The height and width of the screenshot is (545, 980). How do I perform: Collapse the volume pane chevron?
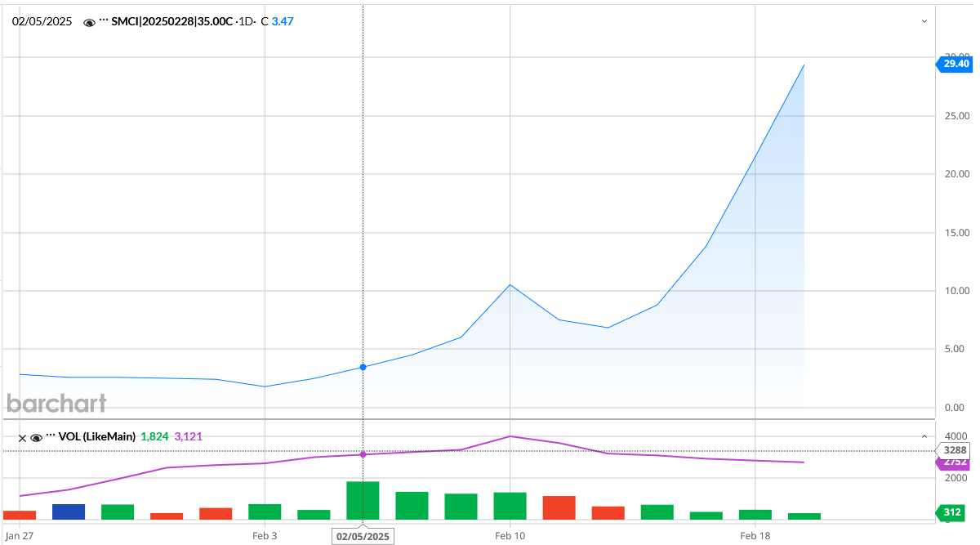coord(924,436)
